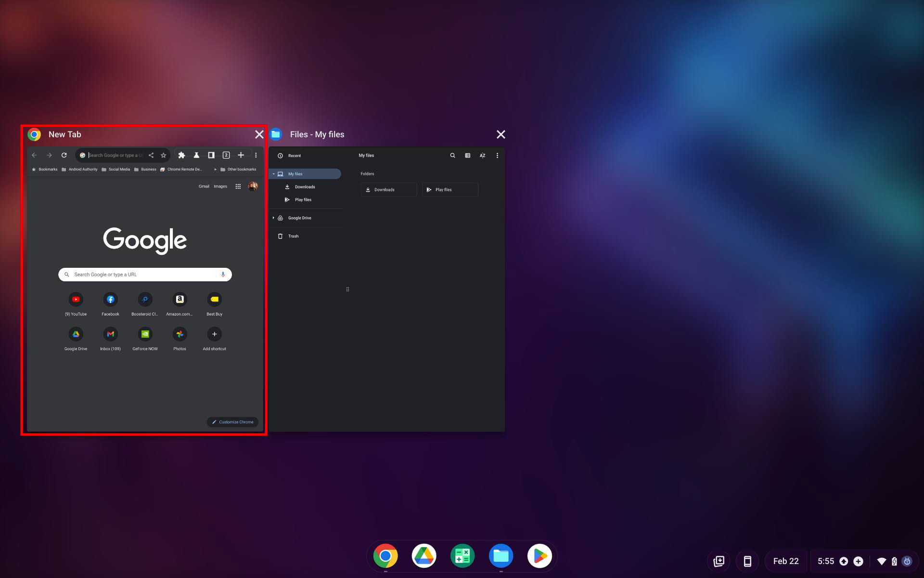Click the AZ sort options icon
This screenshot has height=578, width=924.
click(x=482, y=156)
